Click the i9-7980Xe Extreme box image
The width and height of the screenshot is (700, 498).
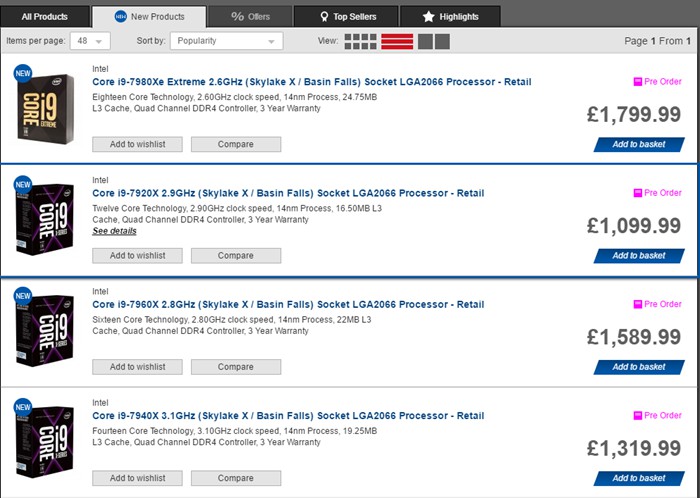[x=46, y=109]
